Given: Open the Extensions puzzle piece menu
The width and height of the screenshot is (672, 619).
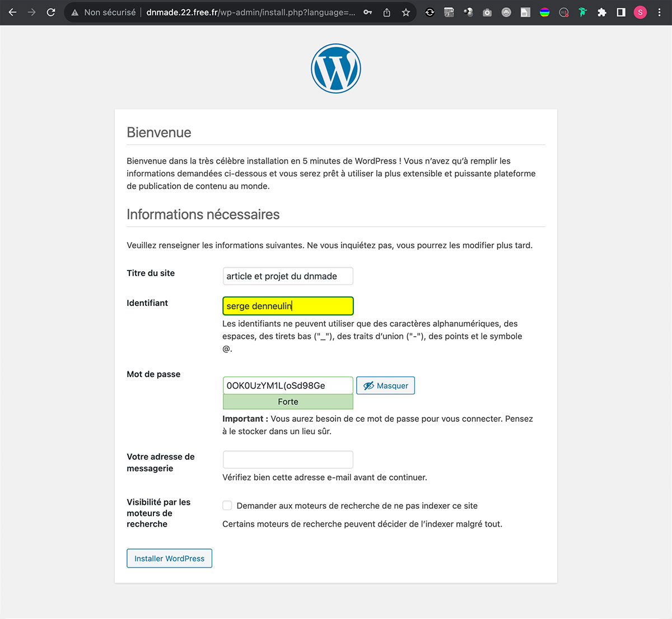Looking at the screenshot, I should (x=602, y=12).
